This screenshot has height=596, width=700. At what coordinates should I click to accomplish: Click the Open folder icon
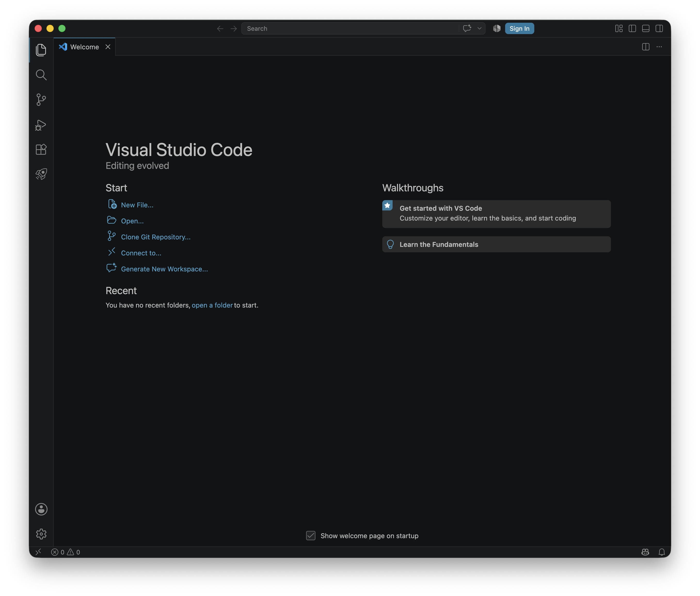(112, 220)
